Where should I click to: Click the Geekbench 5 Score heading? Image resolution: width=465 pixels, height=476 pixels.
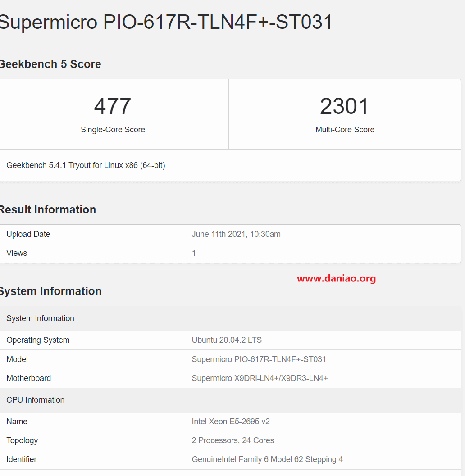point(50,64)
